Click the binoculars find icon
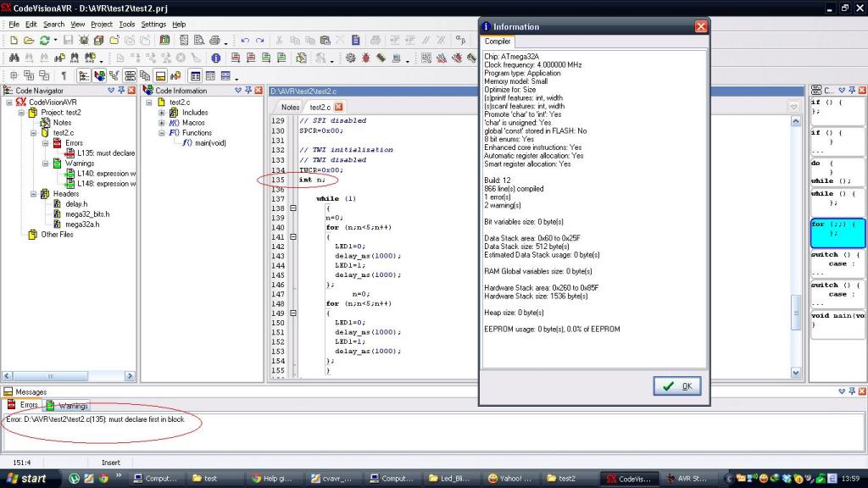 coord(14,58)
